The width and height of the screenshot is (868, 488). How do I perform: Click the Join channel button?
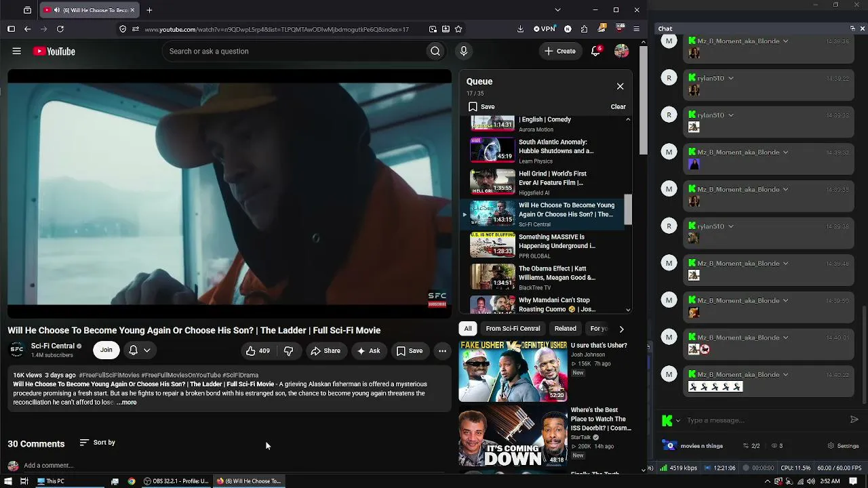click(106, 350)
